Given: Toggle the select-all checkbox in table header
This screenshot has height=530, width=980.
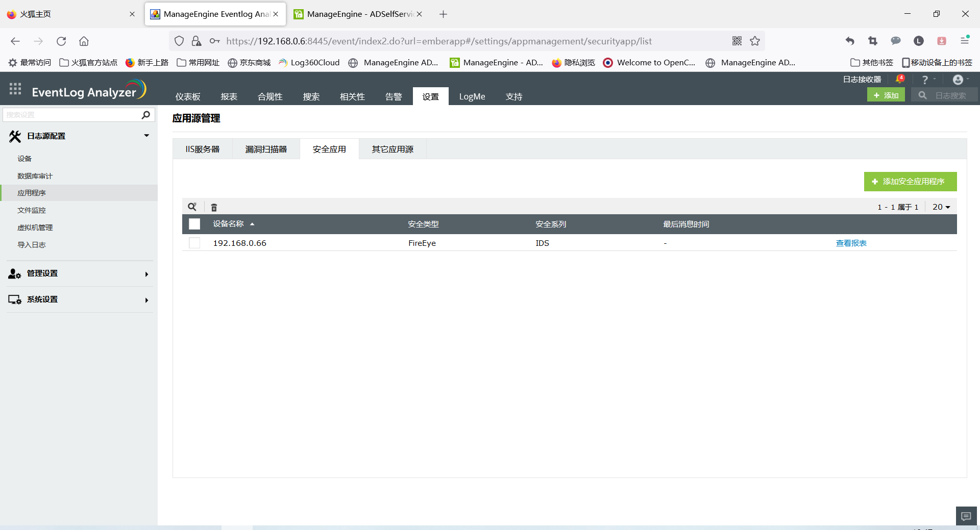Looking at the screenshot, I should tap(194, 224).
